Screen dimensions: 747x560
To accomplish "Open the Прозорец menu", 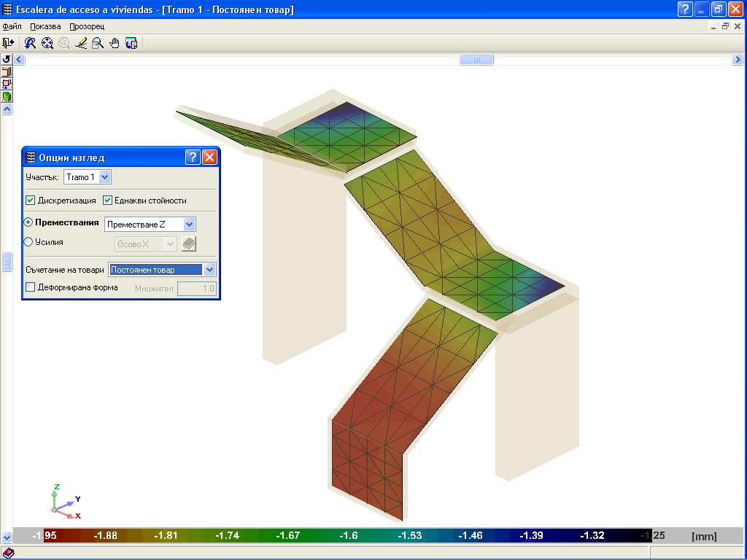I will coord(87,26).
